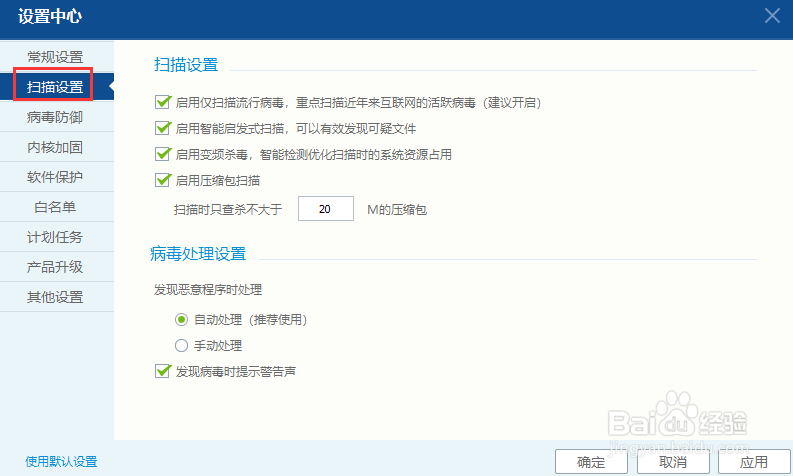Open 产品升级 settings
Screen dimensions: 793x476
55,267
